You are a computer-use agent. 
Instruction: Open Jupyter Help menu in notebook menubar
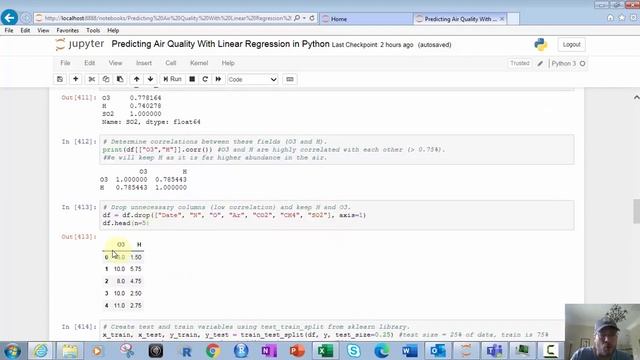(228, 63)
